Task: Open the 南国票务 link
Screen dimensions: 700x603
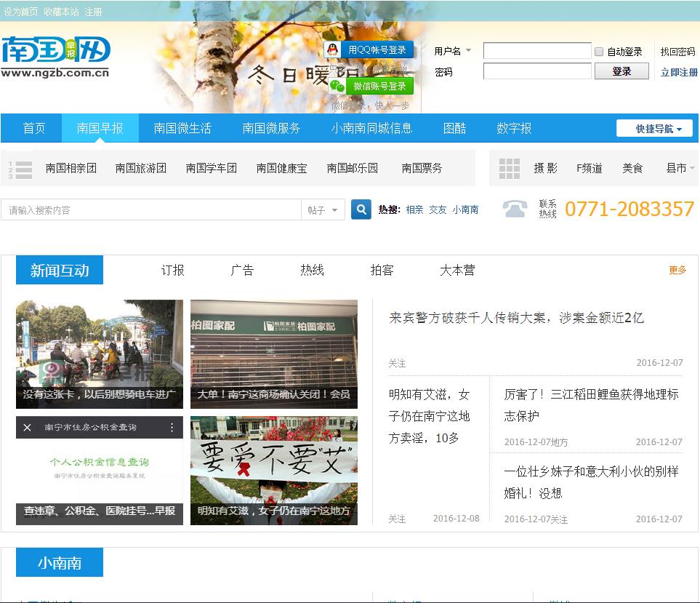Action: (x=422, y=169)
